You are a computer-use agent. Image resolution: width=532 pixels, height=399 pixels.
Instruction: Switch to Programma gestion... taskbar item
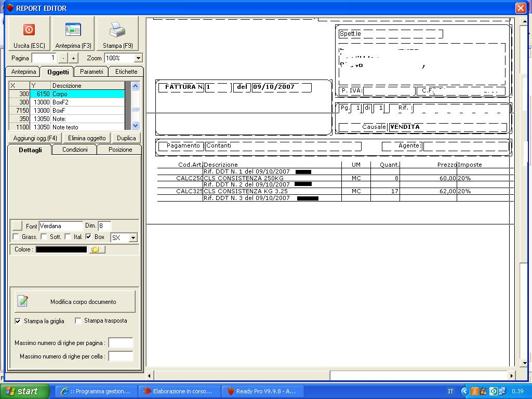96,391
